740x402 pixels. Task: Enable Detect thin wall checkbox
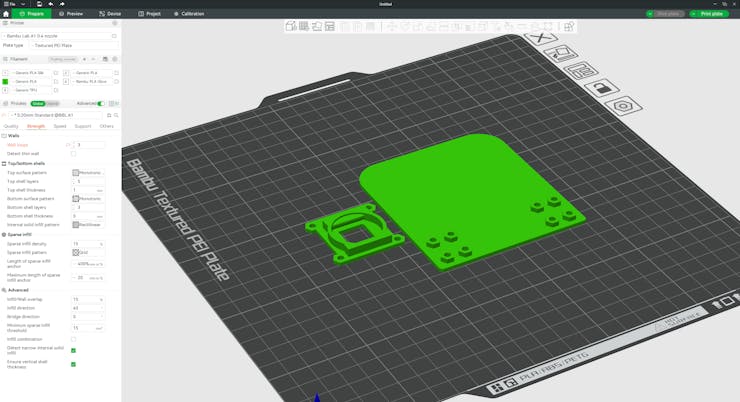[x=73, y=153]
